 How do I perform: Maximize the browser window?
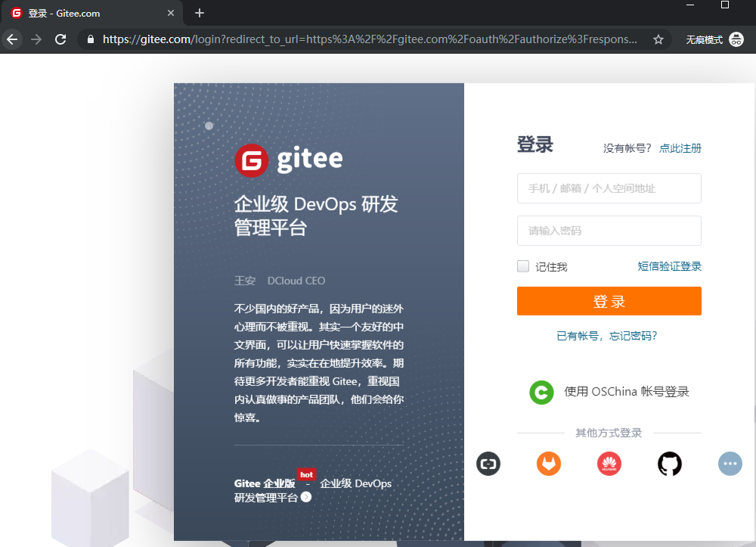click(x=725, y=5)
